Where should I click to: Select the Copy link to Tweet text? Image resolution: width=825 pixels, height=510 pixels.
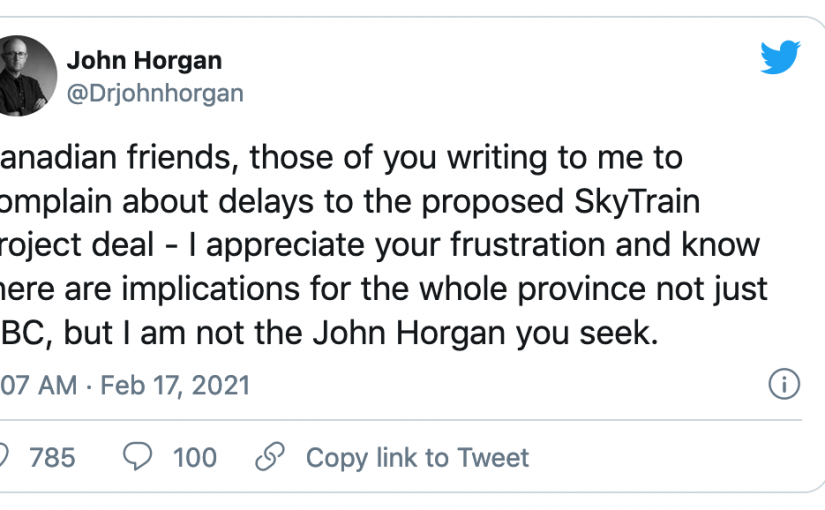click(417, 457)
